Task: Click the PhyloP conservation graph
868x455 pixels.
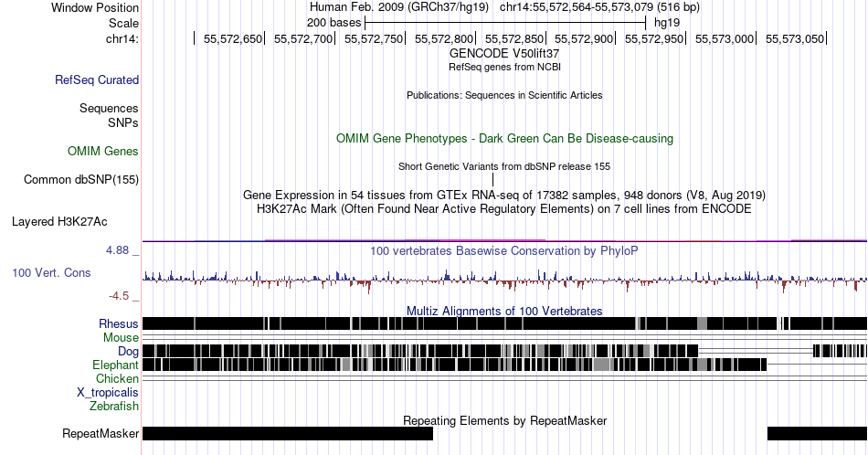Action: tap(504, 280)
